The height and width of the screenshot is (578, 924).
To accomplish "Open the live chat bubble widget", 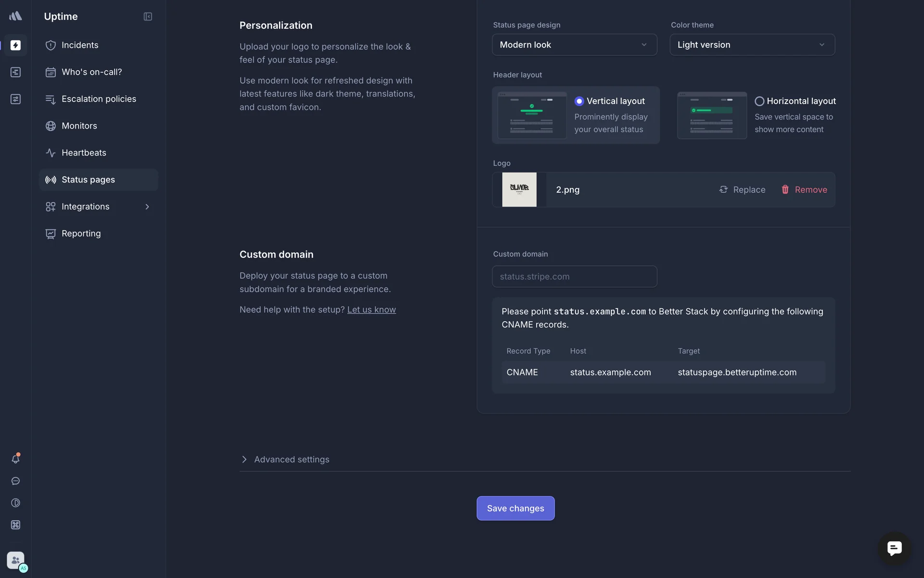I will click(894, 548).
